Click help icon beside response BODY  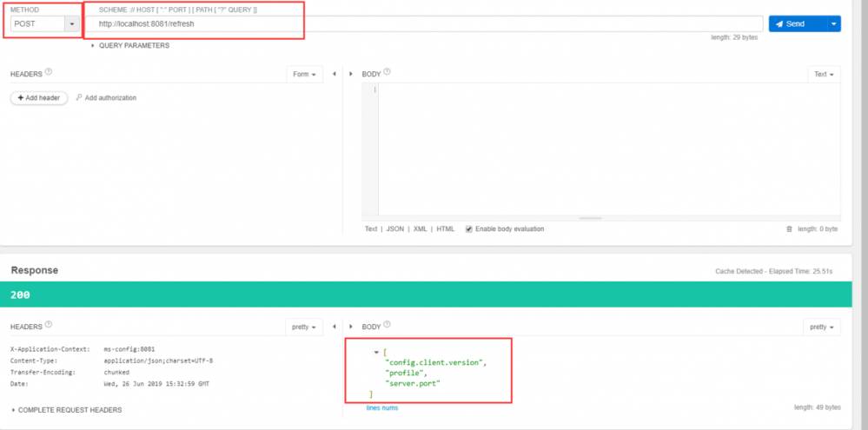pyautogui.click(x=387, y=324)
